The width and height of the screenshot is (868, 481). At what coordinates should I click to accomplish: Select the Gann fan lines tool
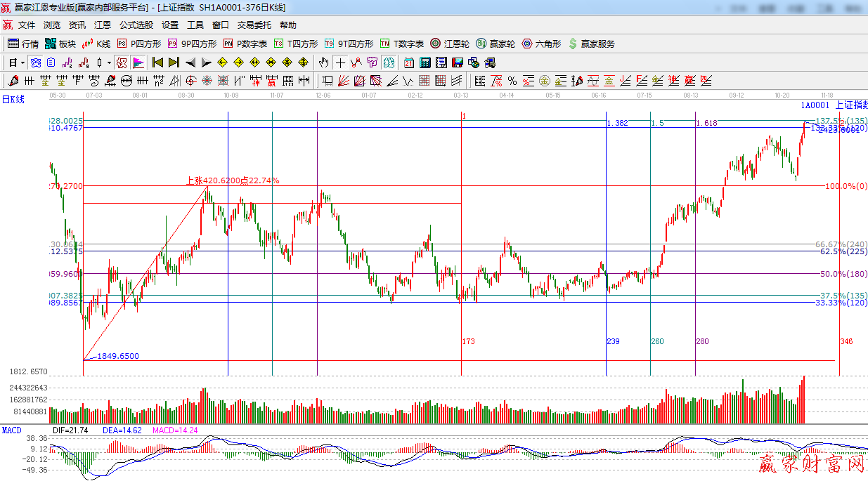click(343, 81)
